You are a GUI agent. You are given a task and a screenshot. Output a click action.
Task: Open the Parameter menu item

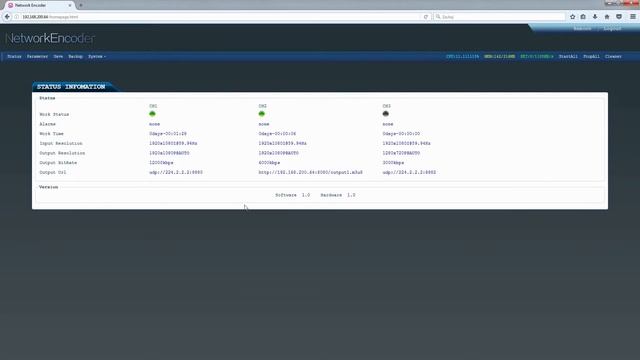(38, 56)
